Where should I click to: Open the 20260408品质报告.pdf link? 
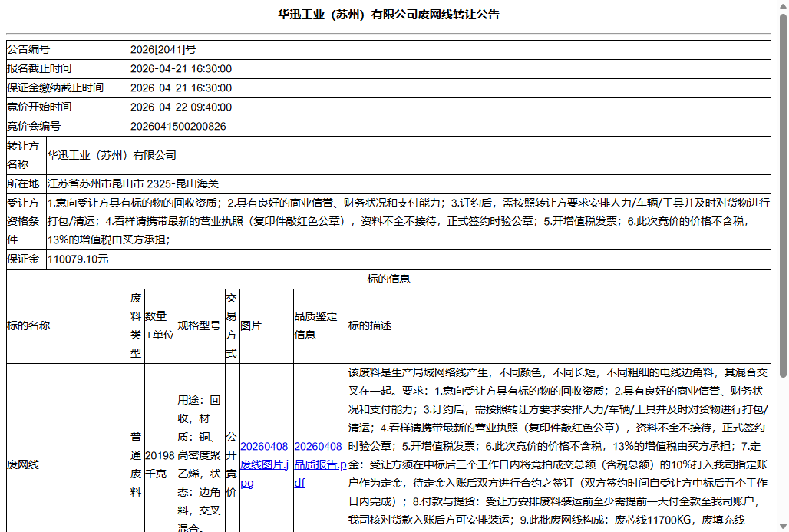pos(321,464)
